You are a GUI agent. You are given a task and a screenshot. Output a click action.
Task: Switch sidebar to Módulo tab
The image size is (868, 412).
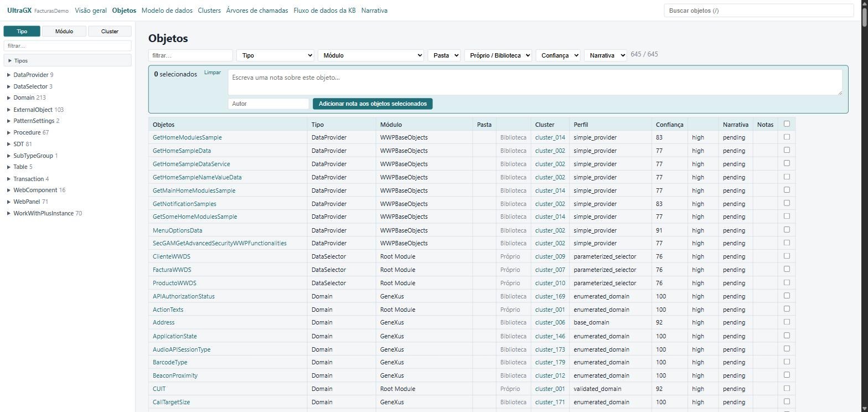[64, 31]
